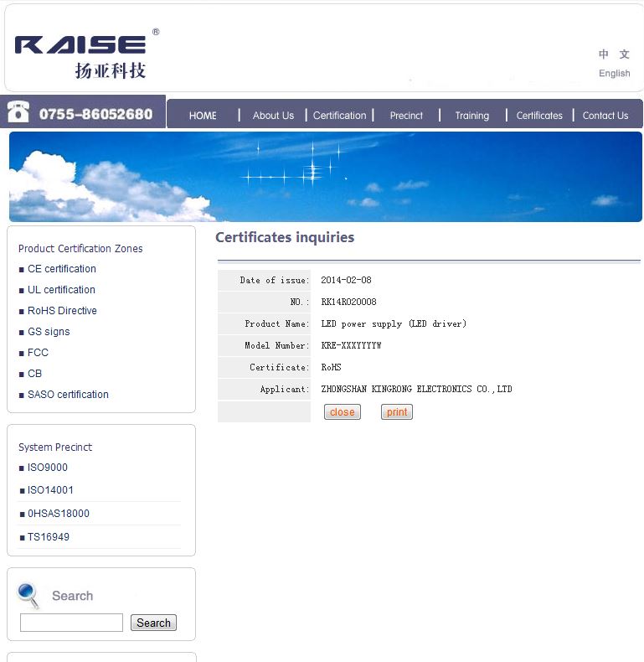The width and height of the screenshot is (644, 662).
Task: Click the Product Certification Zones heading
Action: pyautogui.click(x=80, y=248)
